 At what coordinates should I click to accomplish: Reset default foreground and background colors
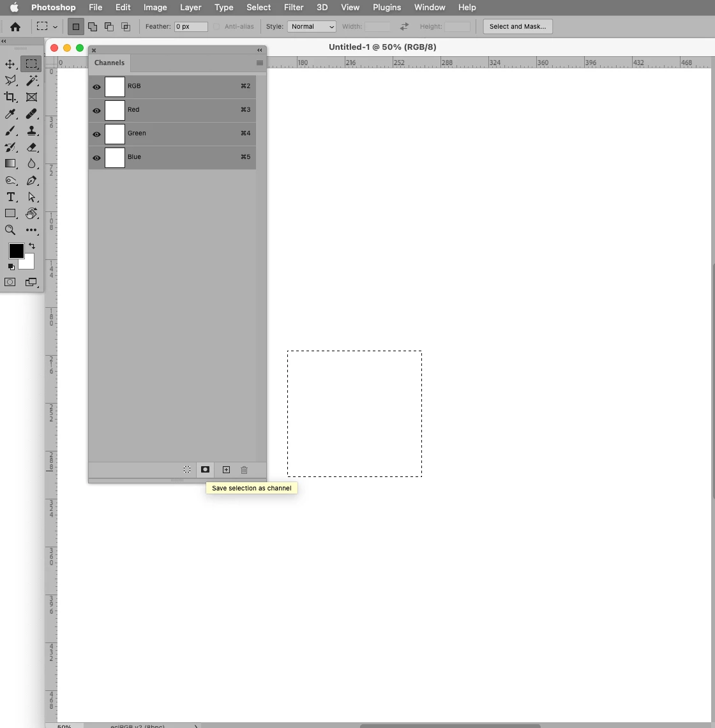pos(11,266)
